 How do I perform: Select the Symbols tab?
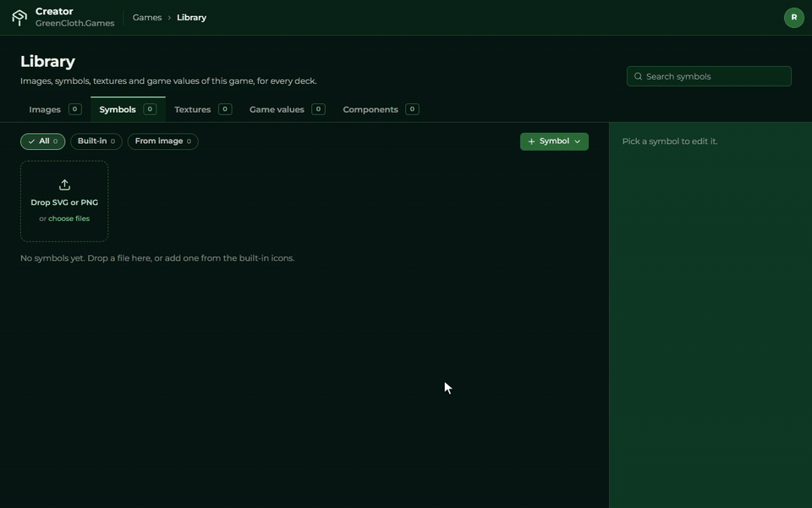click(x=128, y=109)
